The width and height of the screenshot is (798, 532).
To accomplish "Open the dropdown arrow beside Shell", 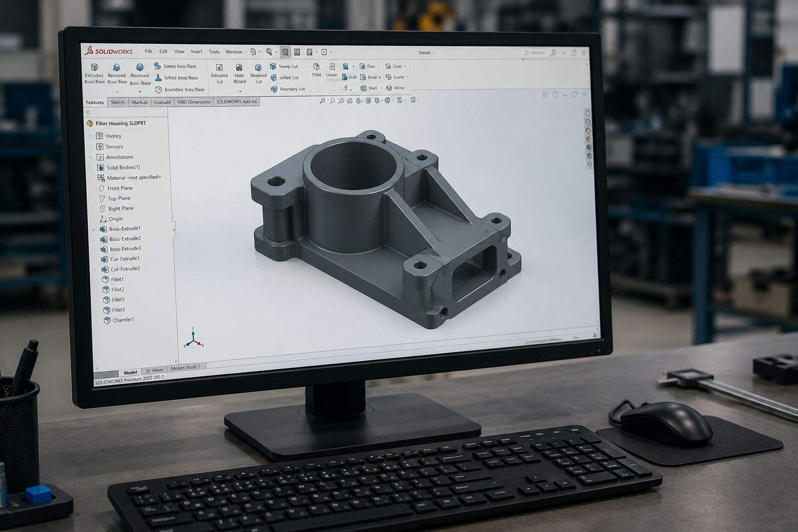I will tap(381, 88).
